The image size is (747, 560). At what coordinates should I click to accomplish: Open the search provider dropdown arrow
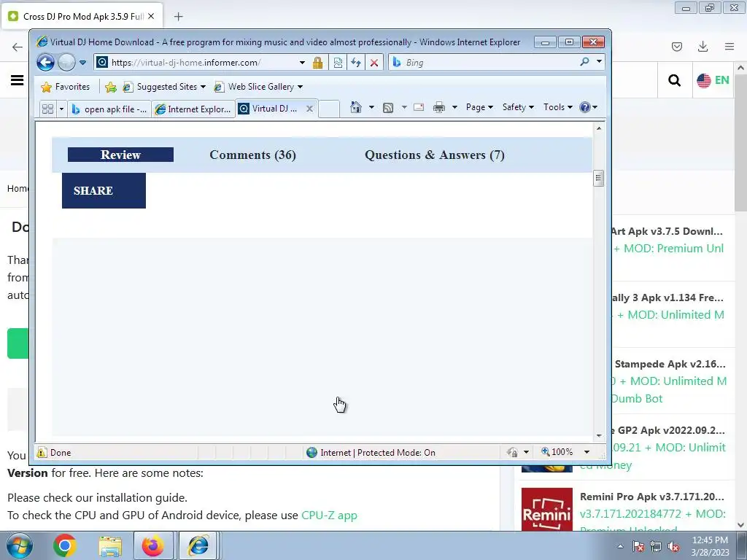pos(599,62)
